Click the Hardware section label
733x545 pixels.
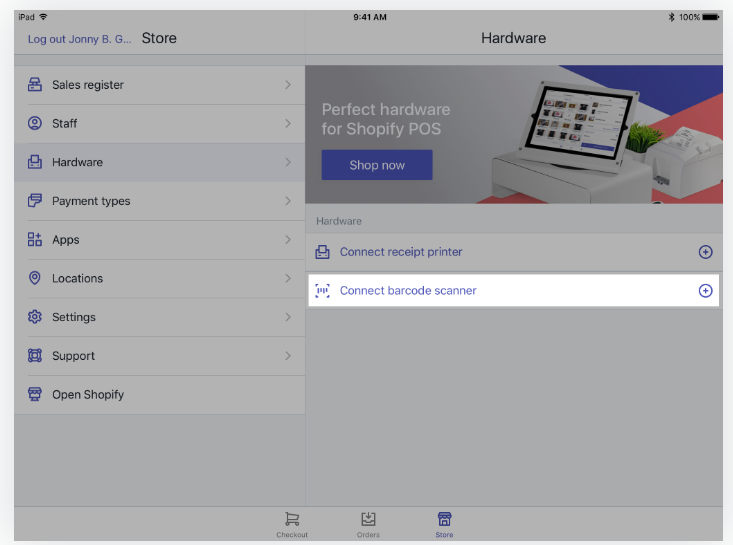[x=339, y=221]
